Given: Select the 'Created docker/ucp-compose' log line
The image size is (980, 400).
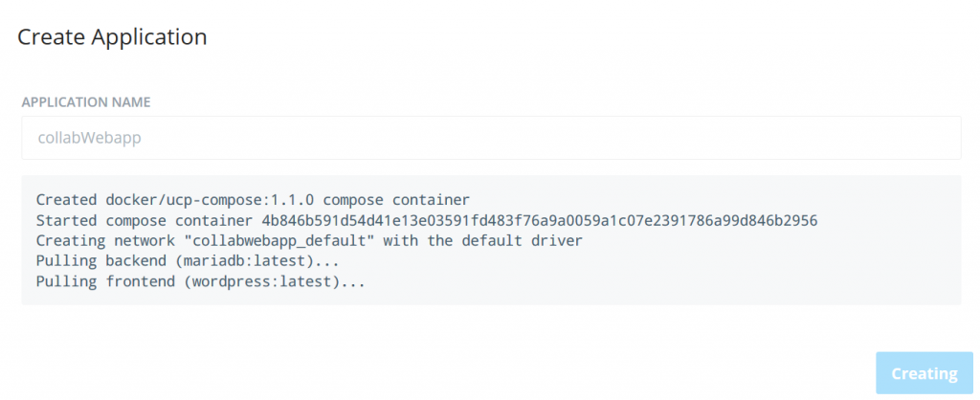Looking at the screenshot, I should pos(253,201).
